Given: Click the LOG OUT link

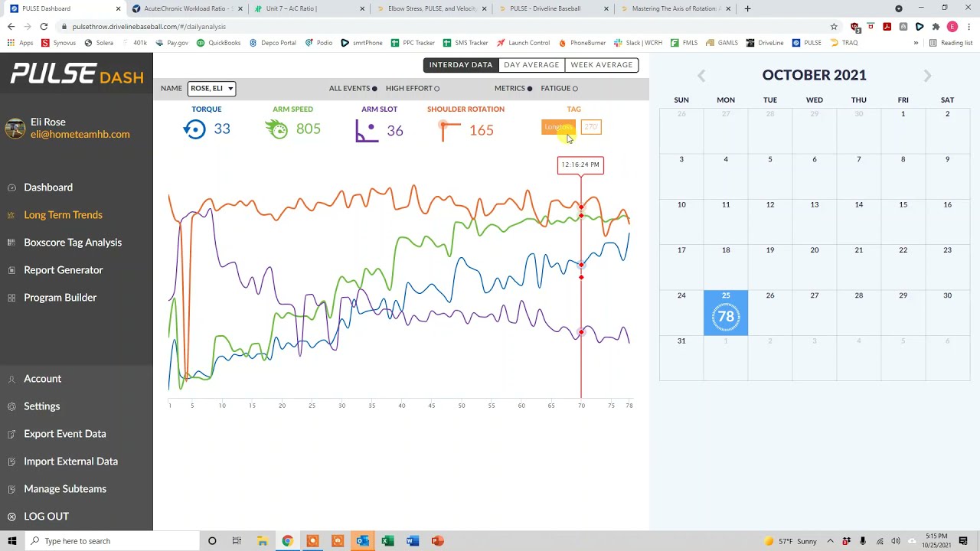Looking at the screenshot, I should click(x=46, y=517).
